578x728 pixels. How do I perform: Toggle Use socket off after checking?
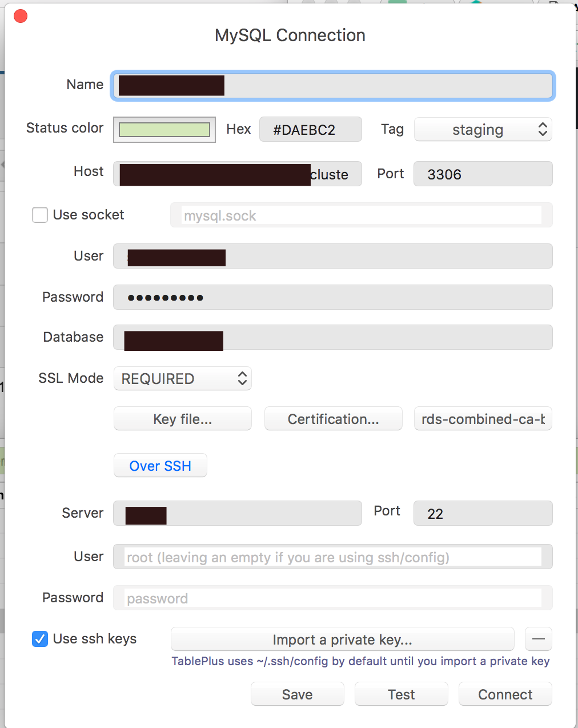pyautogui.click(x=39, y=215)
